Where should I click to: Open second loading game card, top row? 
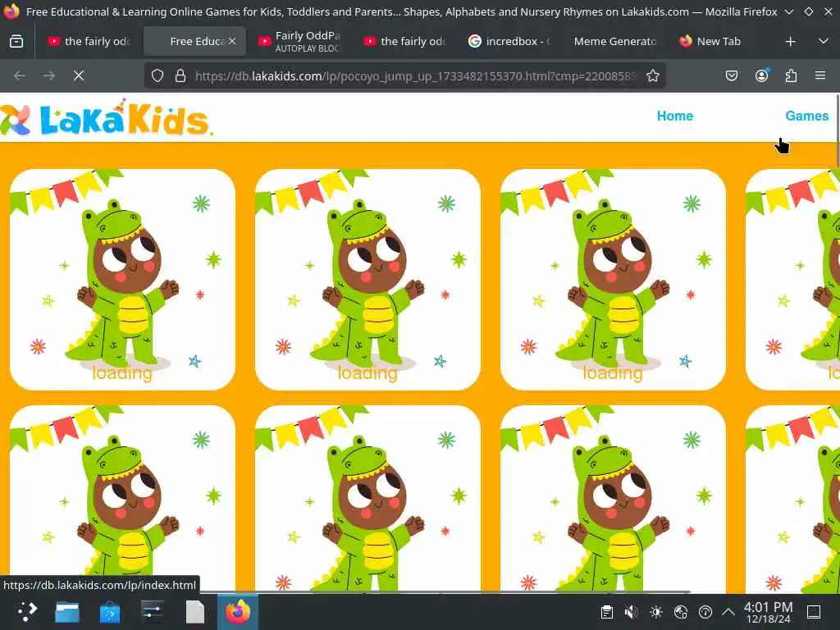point(367,280)
